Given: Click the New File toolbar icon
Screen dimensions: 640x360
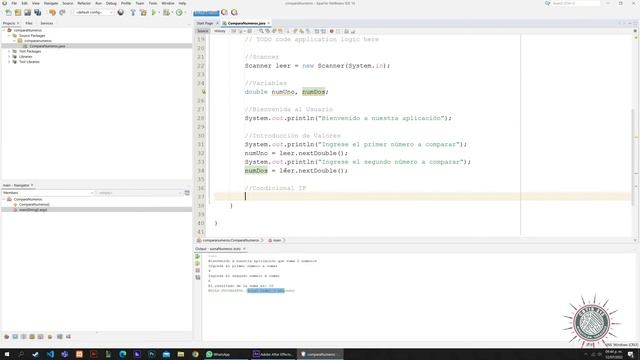Looking at the screenshot, I should pyautogui.click(x=9, y=13).
